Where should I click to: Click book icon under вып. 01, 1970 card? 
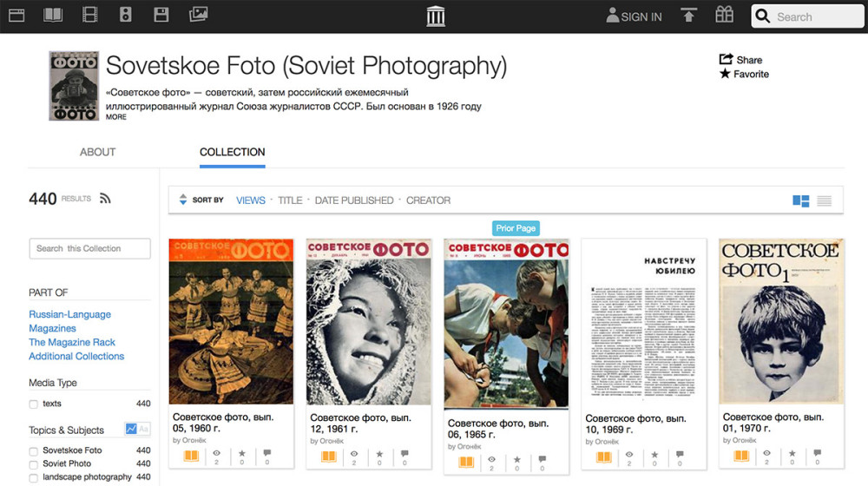coord(741,456)
